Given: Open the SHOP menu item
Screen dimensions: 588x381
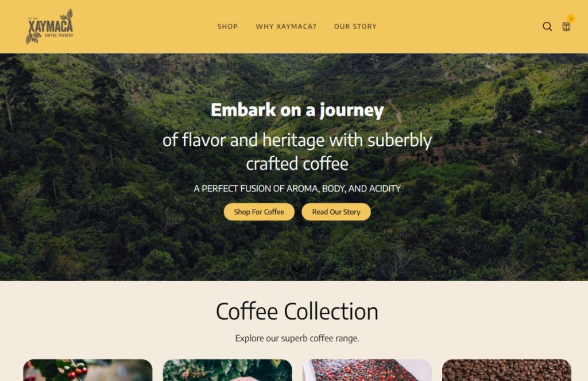Looking at the screenshot, I should tap(227, 26).
